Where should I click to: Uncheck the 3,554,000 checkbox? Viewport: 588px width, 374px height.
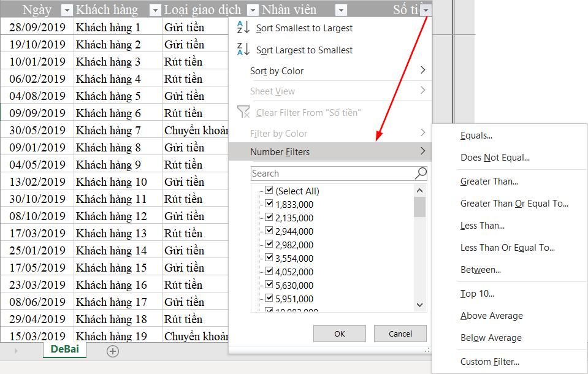[x=269, y=258]
